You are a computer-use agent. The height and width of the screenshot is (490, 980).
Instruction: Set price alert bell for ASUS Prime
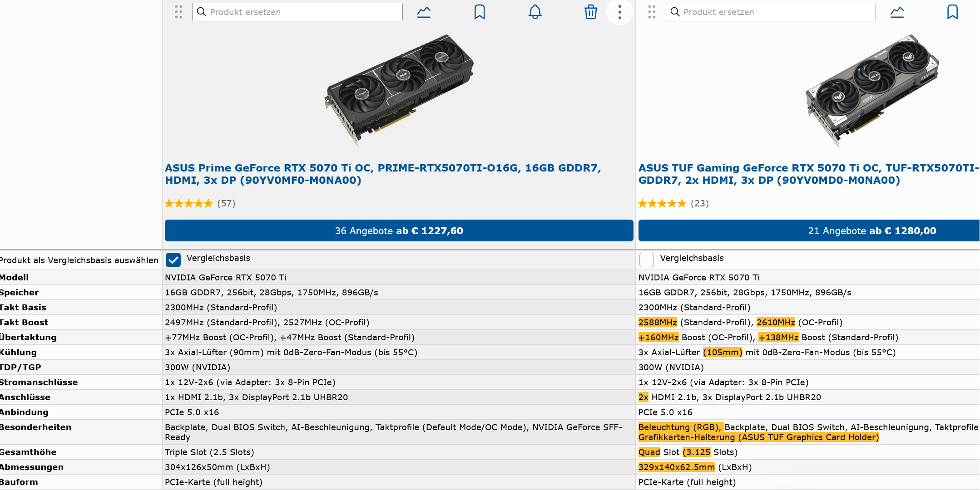[535, 12]
